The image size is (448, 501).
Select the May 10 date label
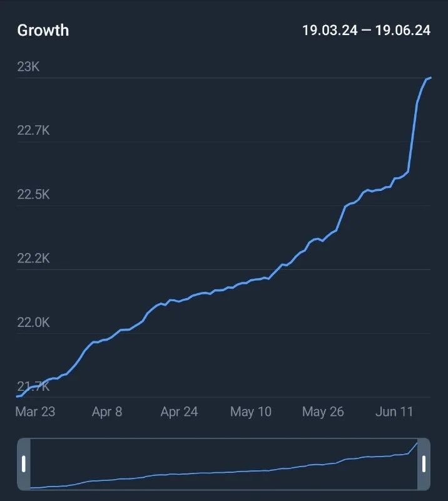tap(251, 411)
